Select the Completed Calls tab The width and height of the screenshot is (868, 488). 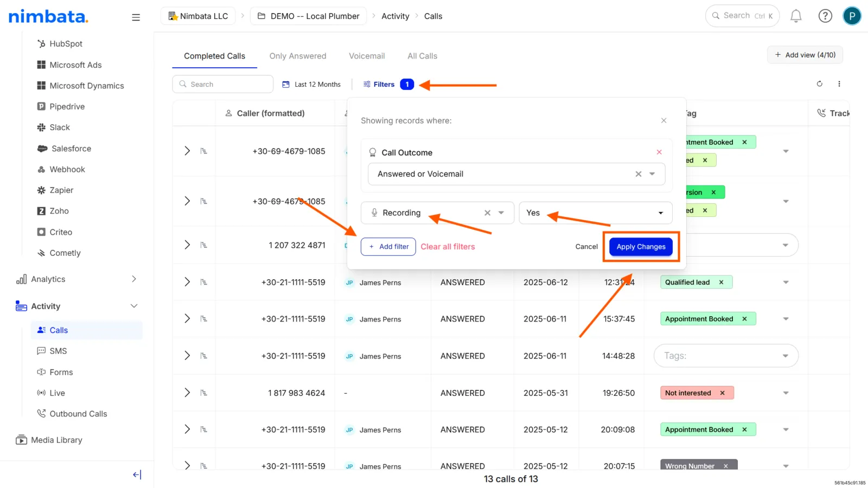click(x=214, y=56)
